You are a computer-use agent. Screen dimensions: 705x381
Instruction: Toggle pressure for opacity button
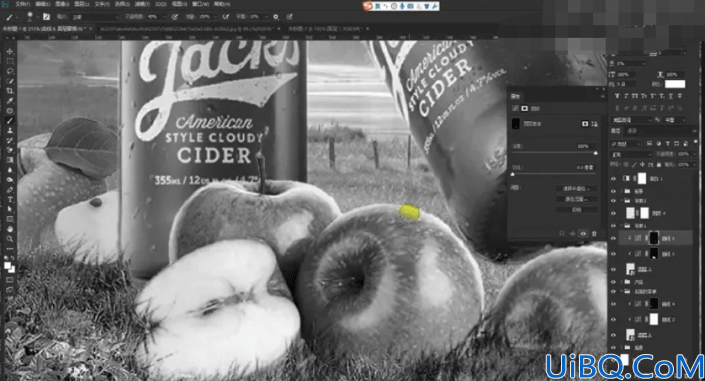coord(175,17)
